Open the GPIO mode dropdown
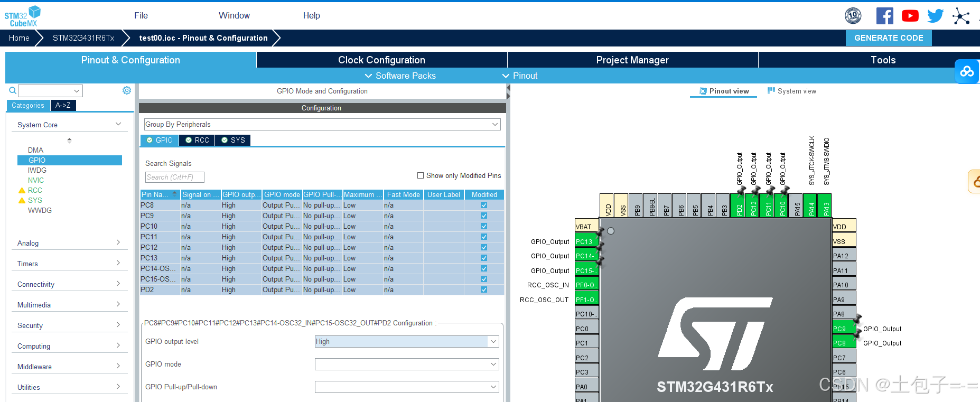Image resolution: width=980 pixels, height=402 pixels. click(x=407, y=364)
